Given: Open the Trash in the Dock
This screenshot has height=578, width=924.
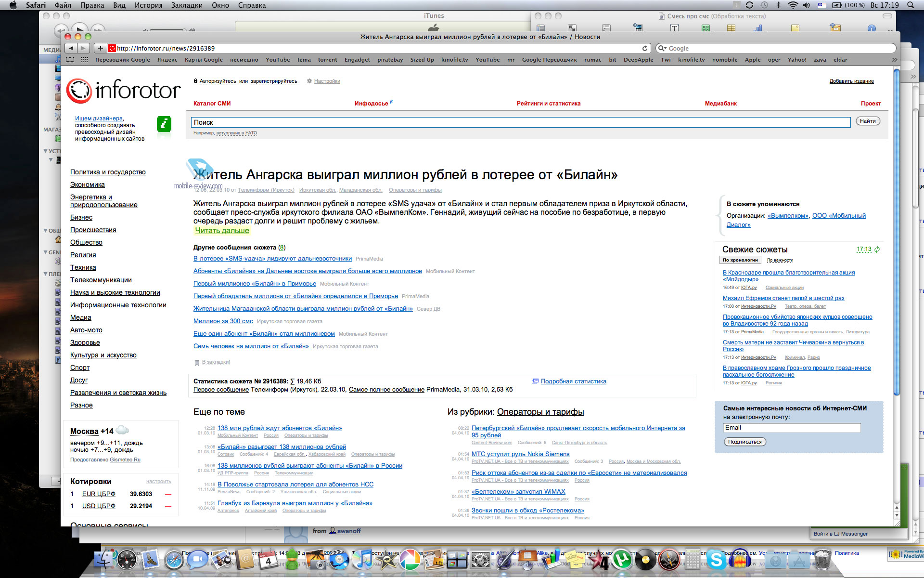Looking at the screenshot, I should 822,560.
